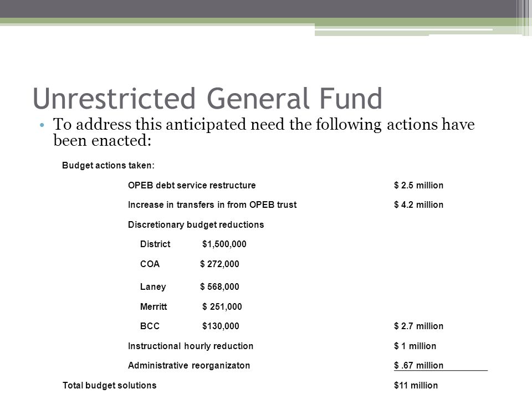This screenshot has height=399, width=532.
Task: Click 'OPEB debt service restructure' line
Action: click(x=192, y=185)
